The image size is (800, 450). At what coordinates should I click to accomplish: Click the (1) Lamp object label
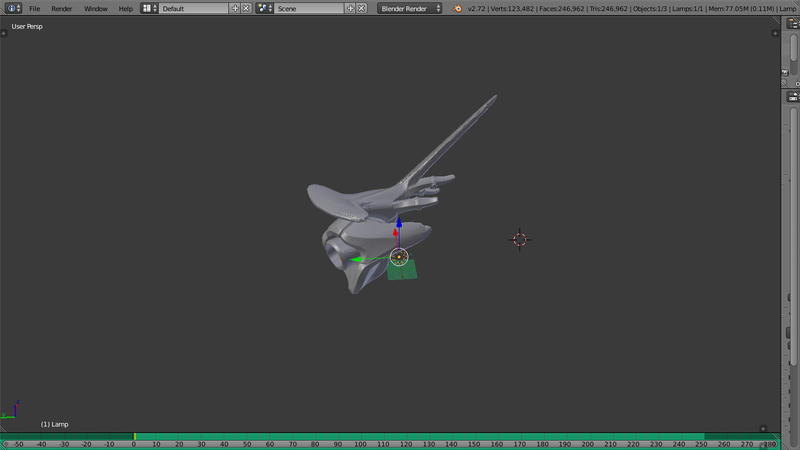coord(55,424)
